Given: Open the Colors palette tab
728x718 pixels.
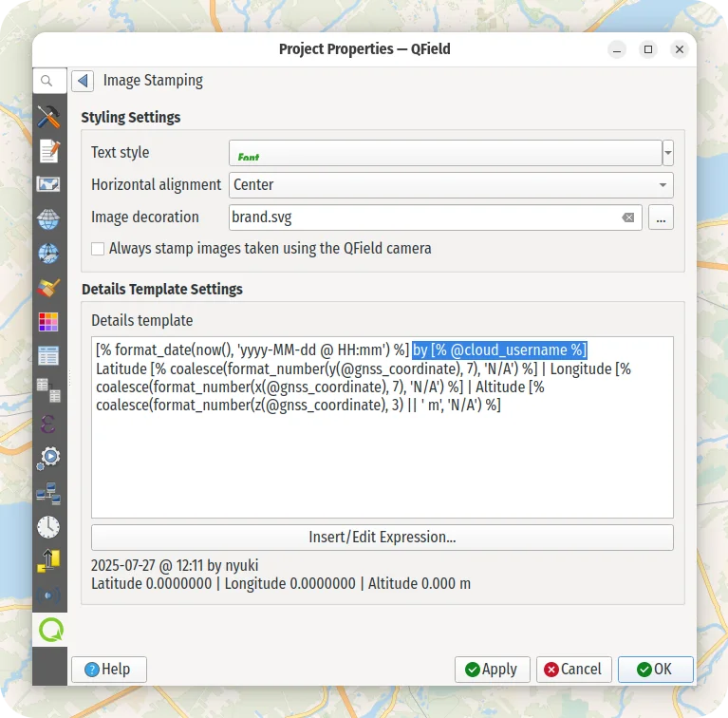Looking at the screenshot, I should tap(48, 321).
